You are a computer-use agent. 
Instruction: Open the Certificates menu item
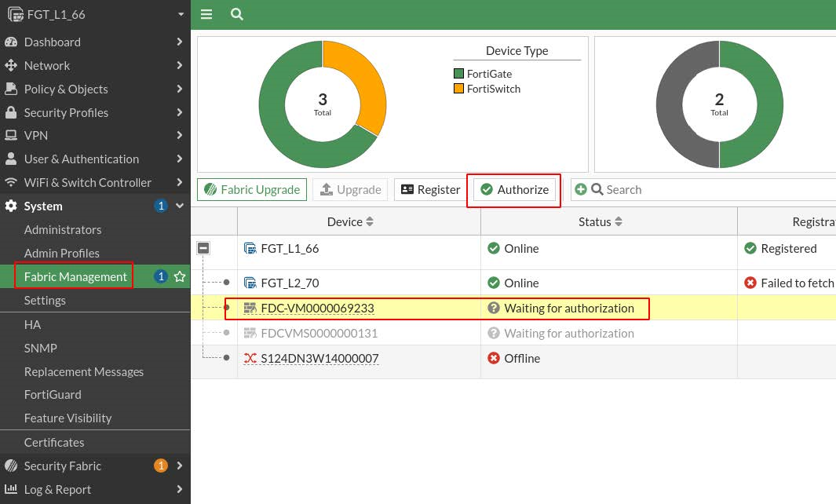54,442
